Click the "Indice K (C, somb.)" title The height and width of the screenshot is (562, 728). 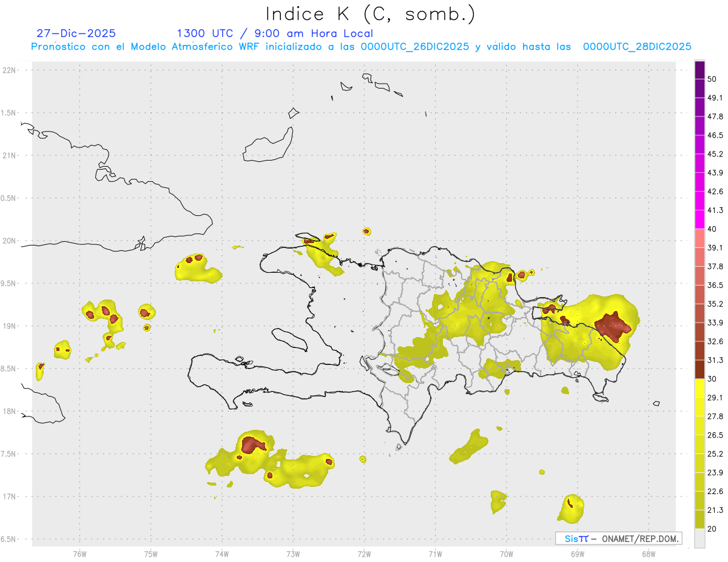point(369,13)
